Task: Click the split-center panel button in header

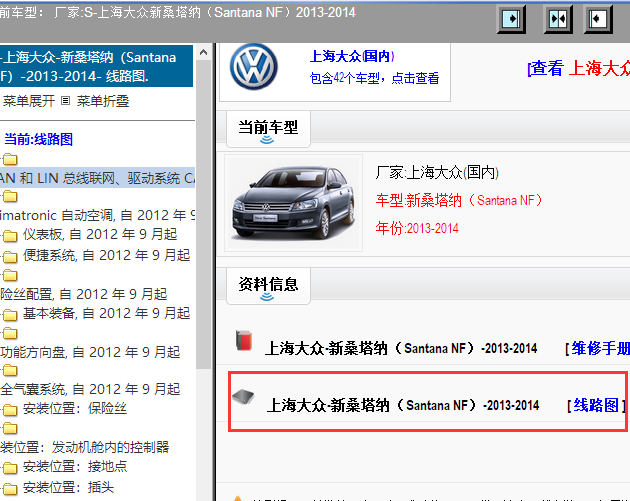Action: tap(558, 19)
